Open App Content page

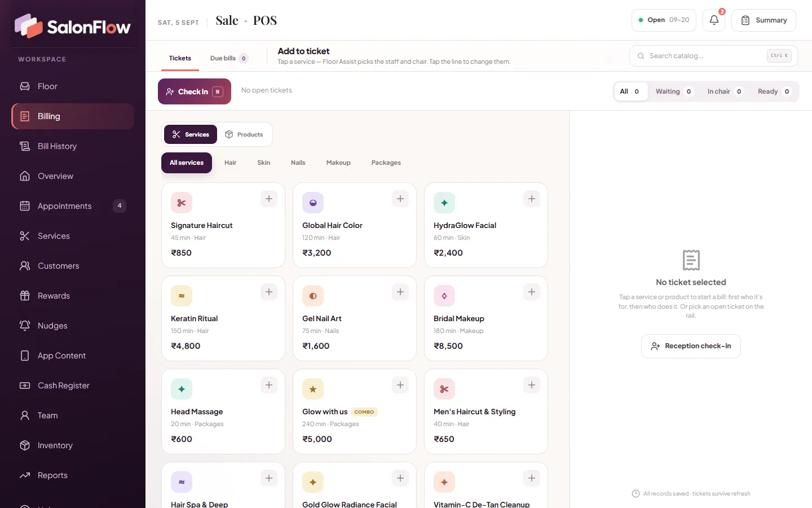(x=73, y=356)
